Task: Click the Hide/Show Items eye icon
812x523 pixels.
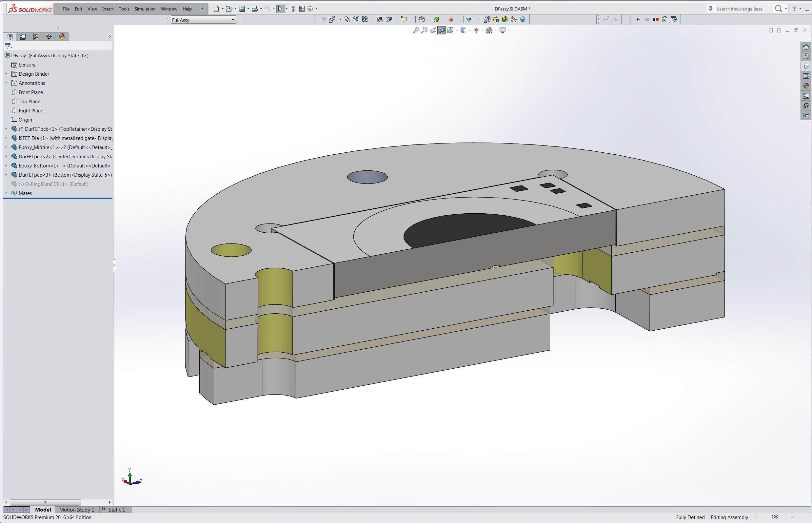Action: (x=476, y=30)
